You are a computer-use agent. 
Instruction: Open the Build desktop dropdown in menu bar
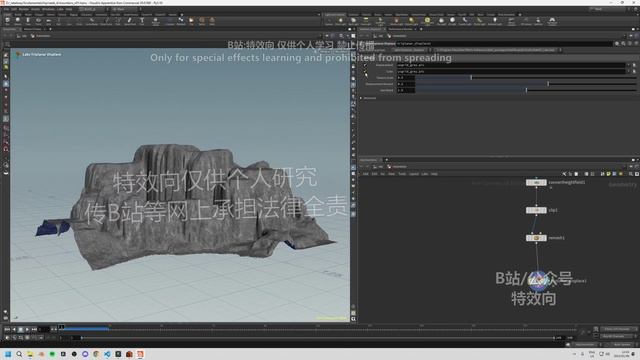click(x=93, y=9)
